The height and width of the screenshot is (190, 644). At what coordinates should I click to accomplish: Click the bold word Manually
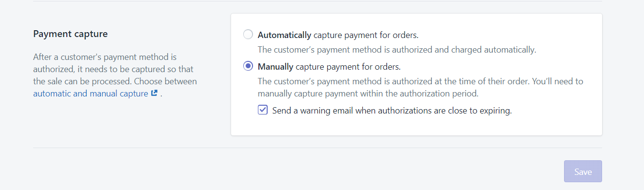[x=275, y=66]
